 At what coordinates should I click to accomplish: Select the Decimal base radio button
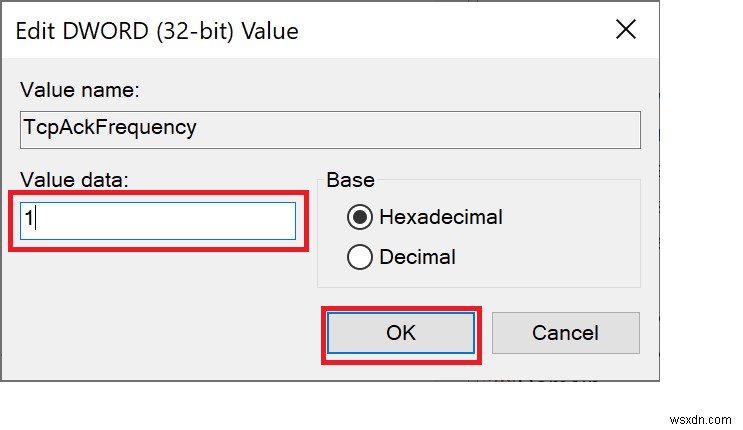pyautogui.click(x=360, y=257)
